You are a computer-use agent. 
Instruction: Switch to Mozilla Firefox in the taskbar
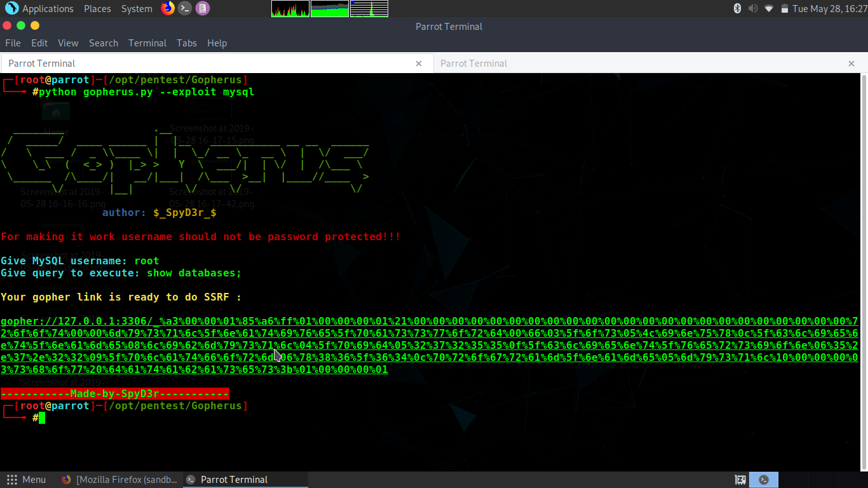pyautogui.click(x=120, y=480)
